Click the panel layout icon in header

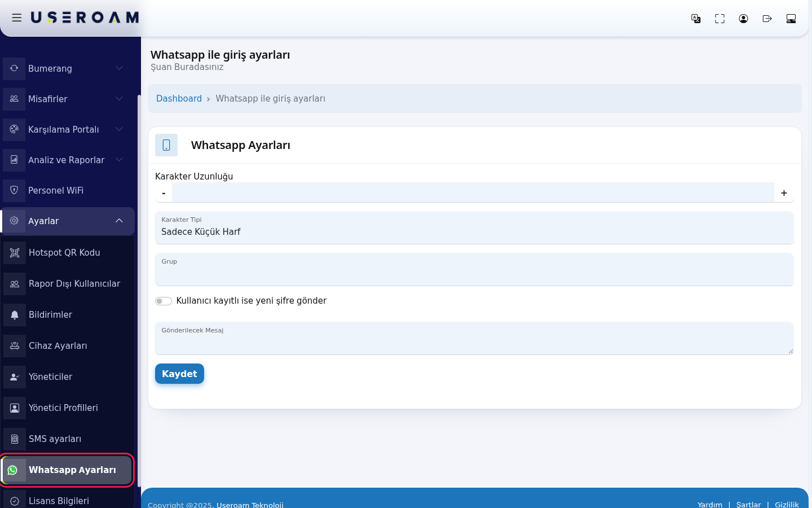791,19
